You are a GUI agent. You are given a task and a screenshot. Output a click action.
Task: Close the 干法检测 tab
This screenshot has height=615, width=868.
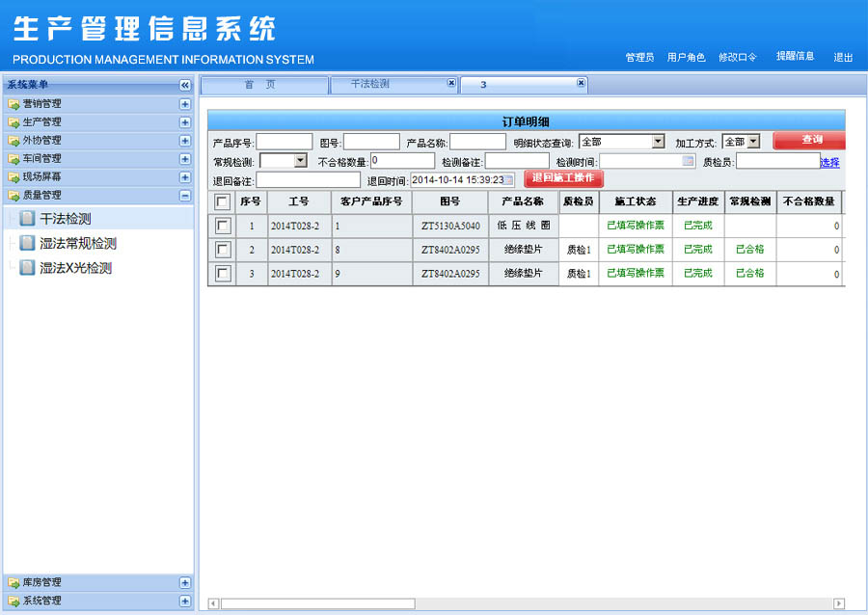(x=451, y=84)
